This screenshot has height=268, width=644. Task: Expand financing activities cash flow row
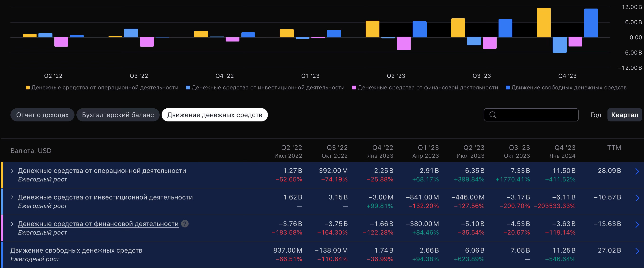click(12, 224)
